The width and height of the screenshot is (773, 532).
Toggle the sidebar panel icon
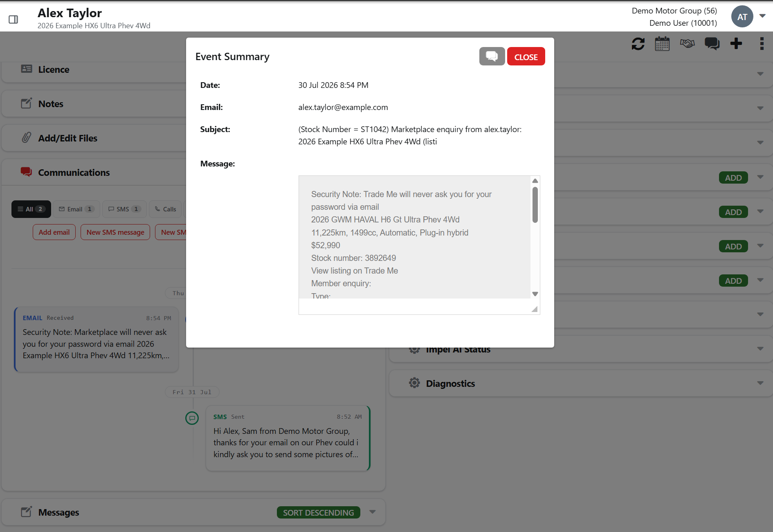13,19
